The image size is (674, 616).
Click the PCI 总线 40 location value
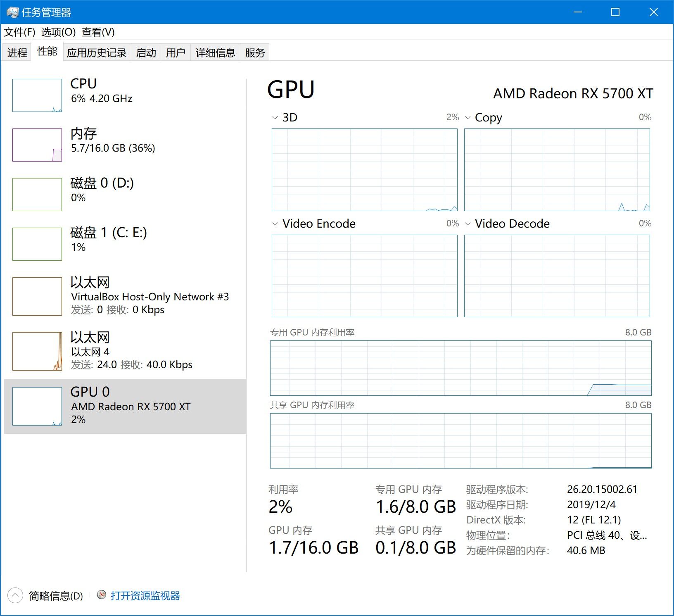coord(607,535)
